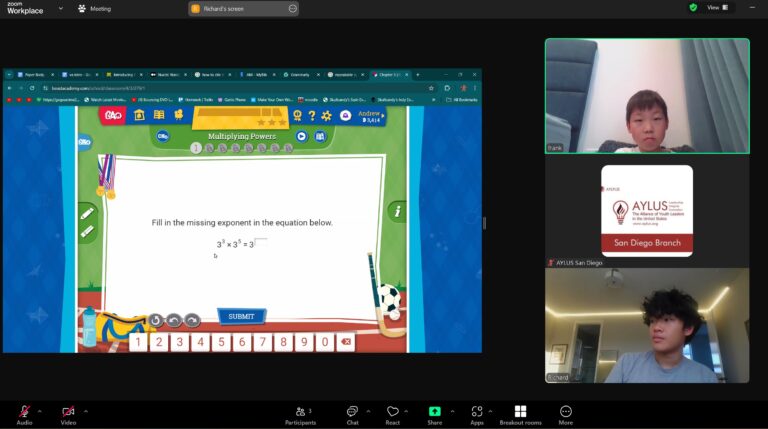Image resolution: width=768 pixels, height=429 pixels.
Task: Toggle the Zoom Video camera button
Action: pyautogui.click(x=68, y=415)
